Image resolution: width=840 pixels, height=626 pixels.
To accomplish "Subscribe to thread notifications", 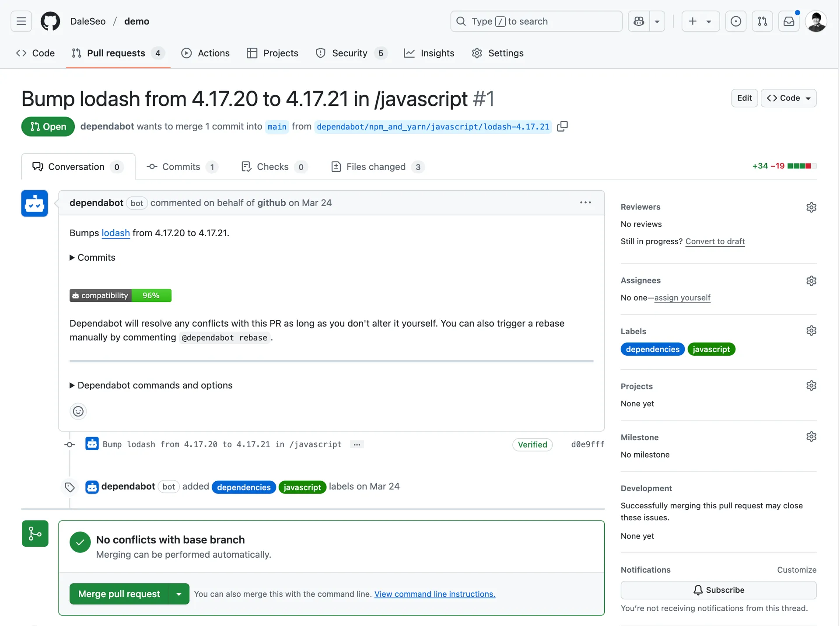I will [718, 590].
